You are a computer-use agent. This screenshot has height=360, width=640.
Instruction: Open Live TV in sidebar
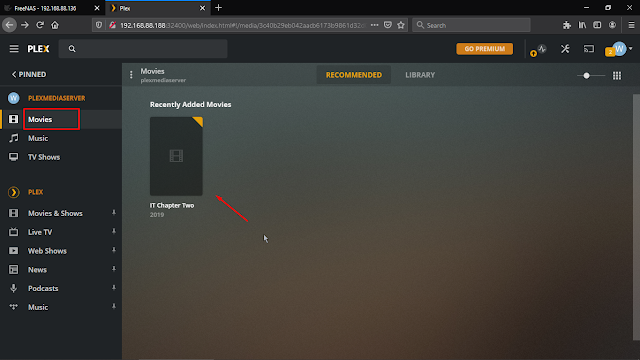40,232
